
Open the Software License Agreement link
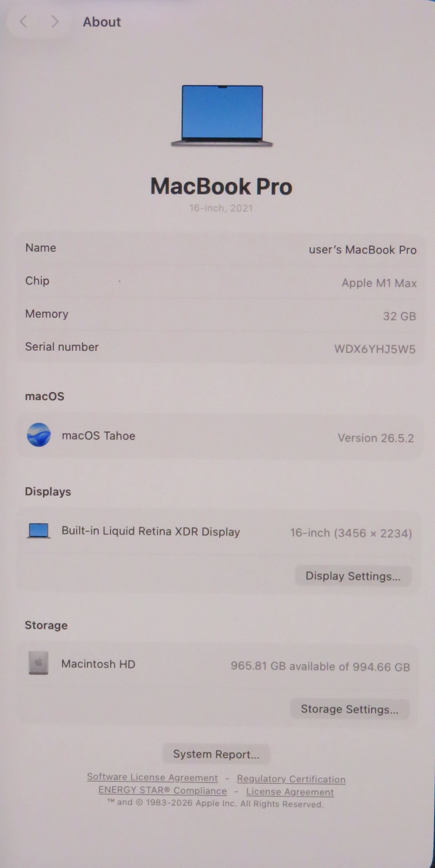(152, 778)
